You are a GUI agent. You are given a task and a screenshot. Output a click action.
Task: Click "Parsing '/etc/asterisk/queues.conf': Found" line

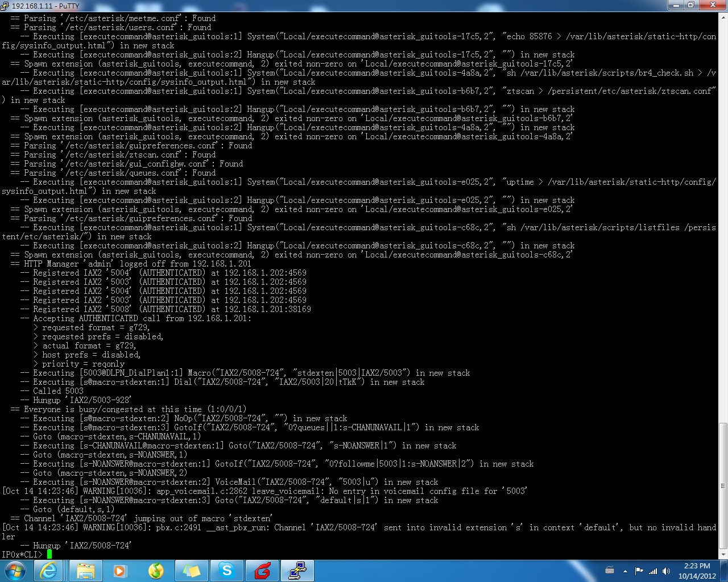coord(113,173)
